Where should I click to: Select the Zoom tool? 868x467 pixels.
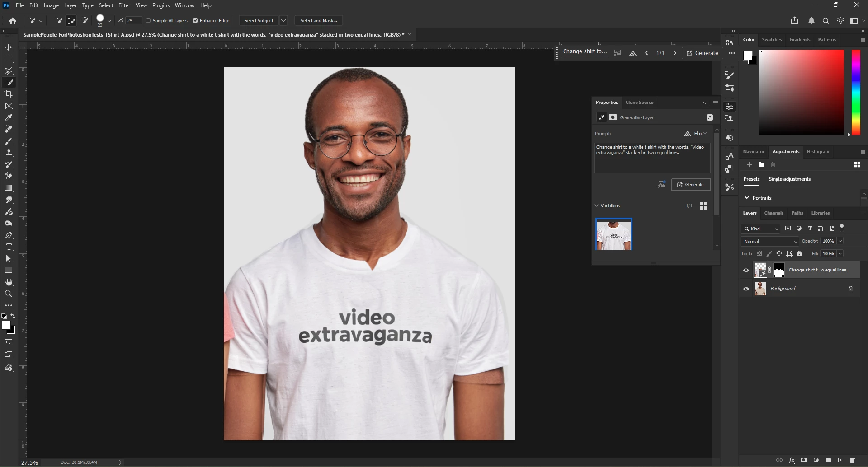pyautogui.click(x=9, y=294)
